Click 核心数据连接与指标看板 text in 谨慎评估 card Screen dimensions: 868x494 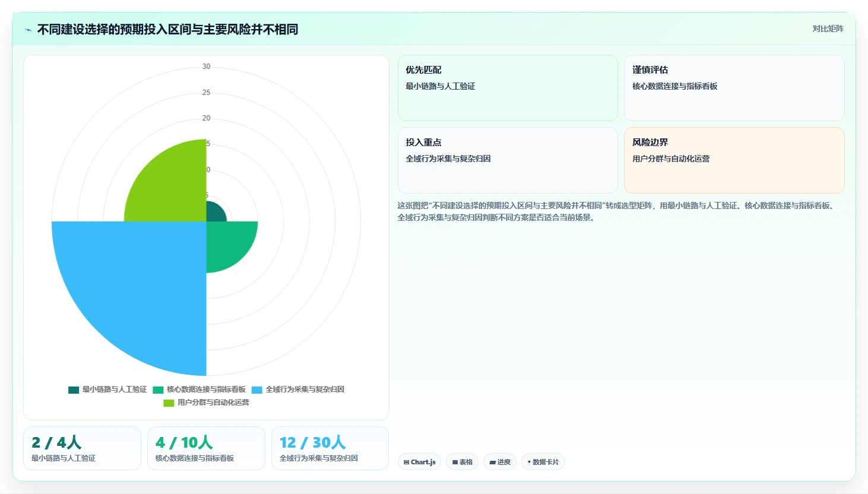[x=675, y=86]
